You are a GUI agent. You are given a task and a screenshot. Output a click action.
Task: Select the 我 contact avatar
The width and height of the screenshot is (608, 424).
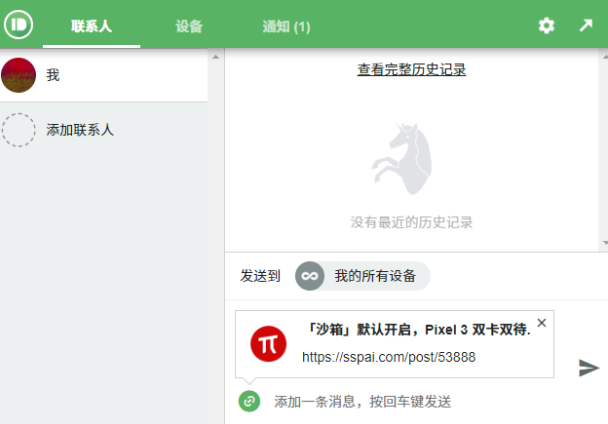click(x=18, y=75)
